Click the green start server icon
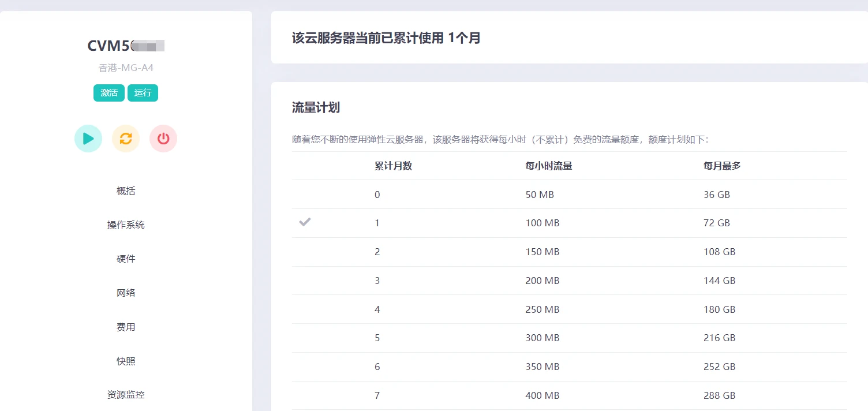The image size is (868, 411). (88, 139)
